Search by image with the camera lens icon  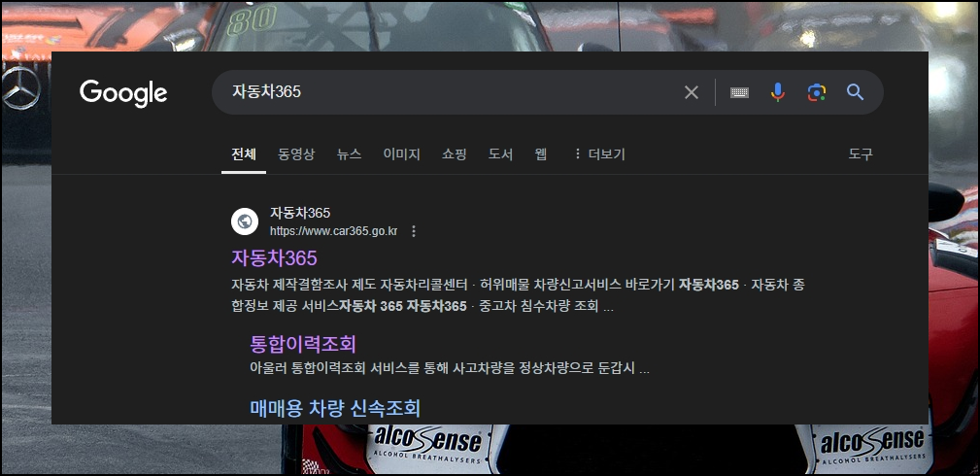pos(816,92)
